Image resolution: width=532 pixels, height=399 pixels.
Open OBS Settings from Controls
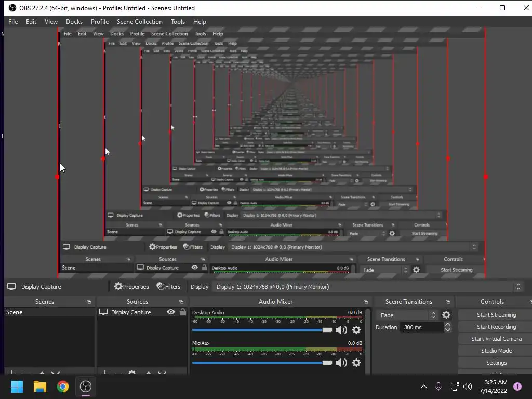pos(496,363)
